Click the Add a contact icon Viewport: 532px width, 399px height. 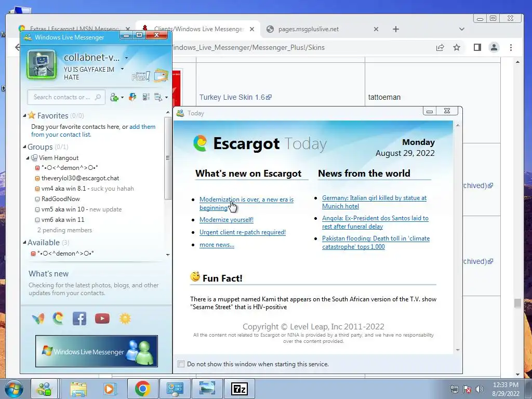114,97
